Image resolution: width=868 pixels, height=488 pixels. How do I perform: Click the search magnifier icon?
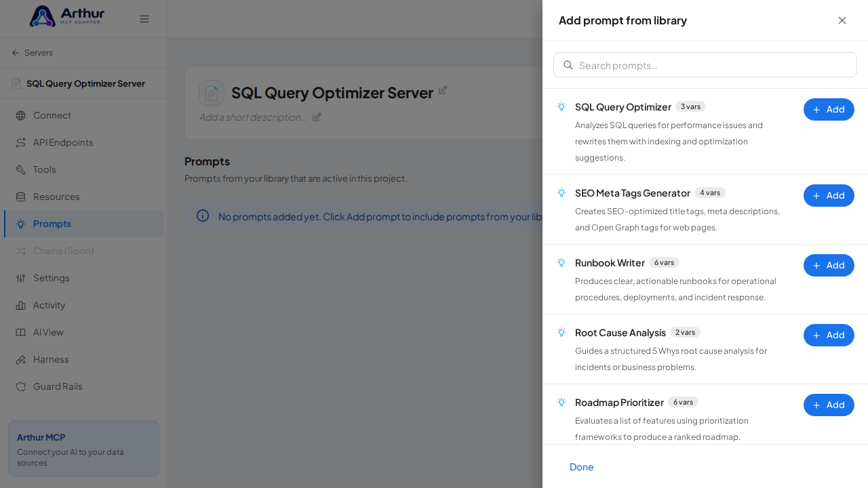pyautogui.click(x=568, y=65)
